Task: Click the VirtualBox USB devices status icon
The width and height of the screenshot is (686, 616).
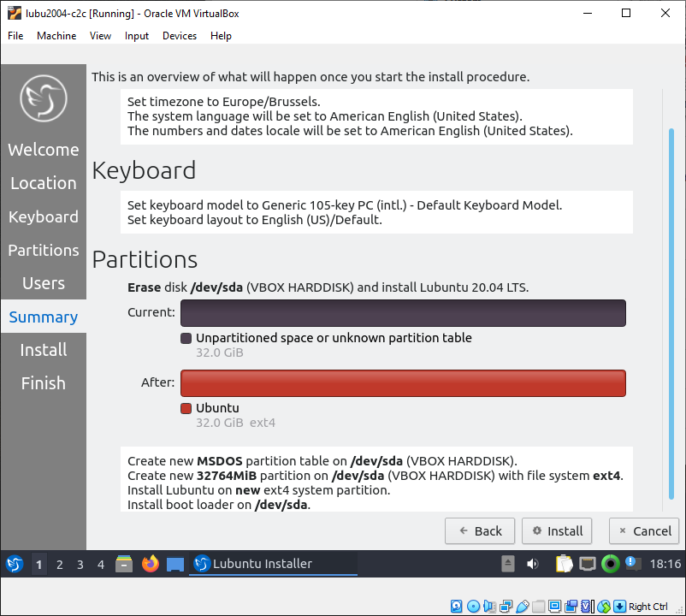Action: tap(523, 605)
